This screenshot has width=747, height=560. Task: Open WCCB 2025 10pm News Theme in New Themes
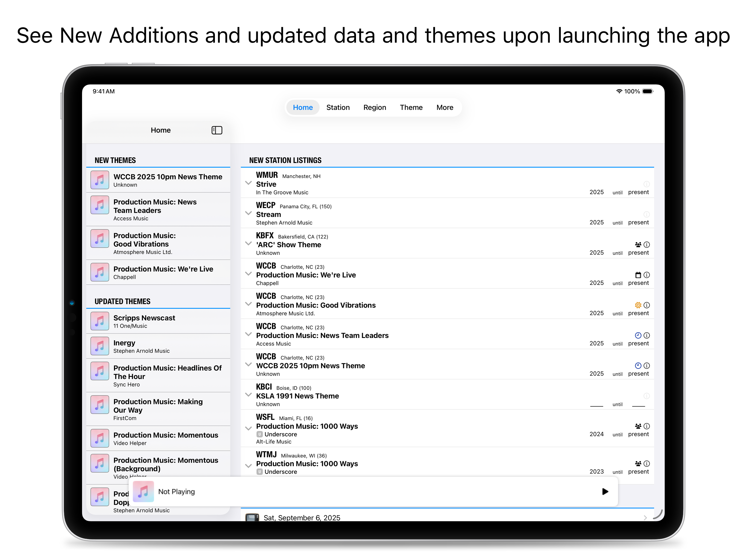(158, 180)
